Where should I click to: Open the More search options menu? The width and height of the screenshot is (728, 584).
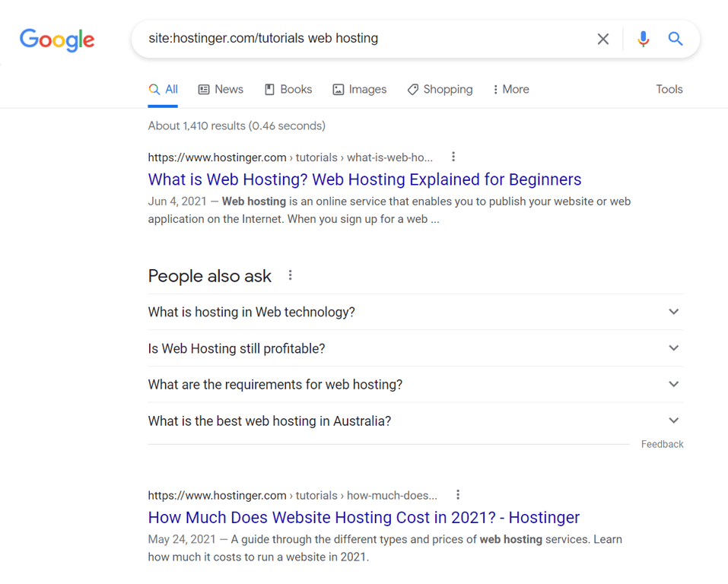pyautogui.click(x=510, y=89)
